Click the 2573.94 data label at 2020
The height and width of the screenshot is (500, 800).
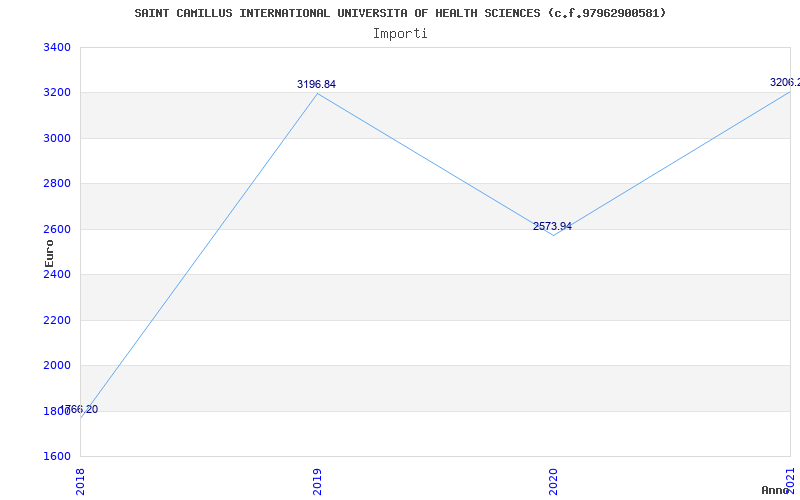point(553,227)
